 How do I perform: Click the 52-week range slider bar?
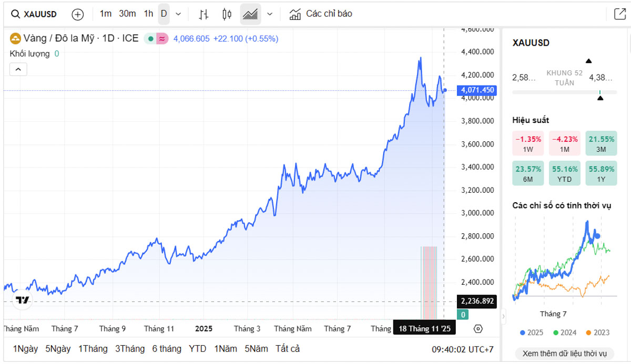coord(564,92)
